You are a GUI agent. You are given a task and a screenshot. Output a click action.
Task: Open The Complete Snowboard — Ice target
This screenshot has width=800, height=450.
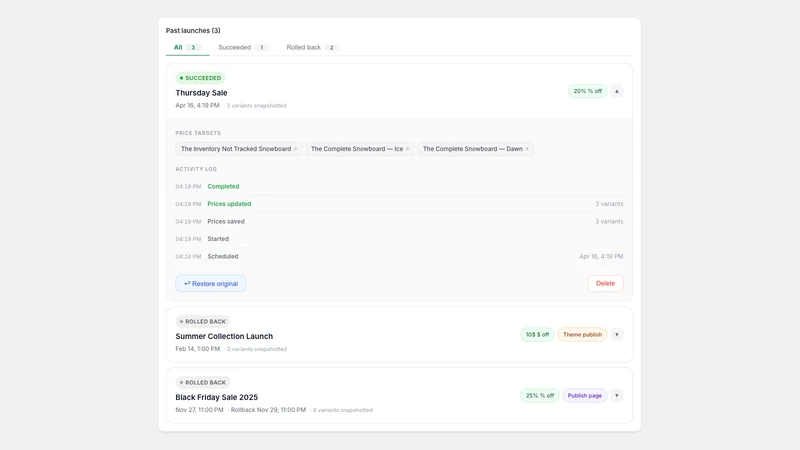[360, 149]
